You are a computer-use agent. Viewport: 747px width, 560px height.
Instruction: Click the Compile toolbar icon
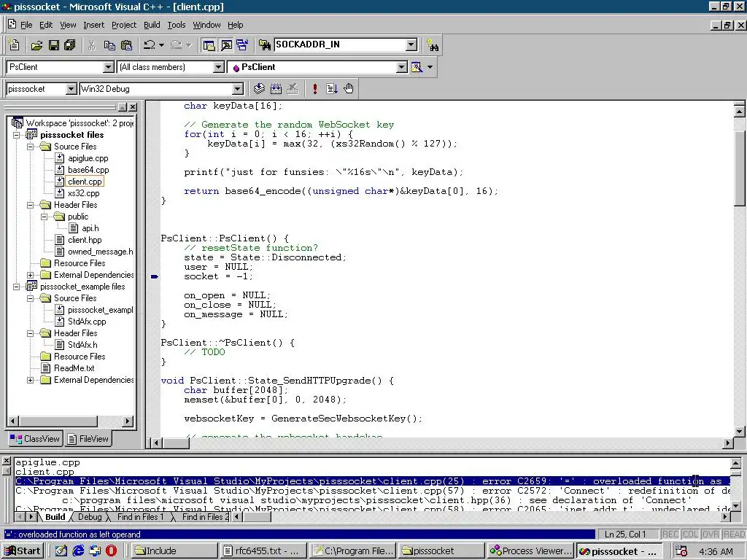pos(259,88)
